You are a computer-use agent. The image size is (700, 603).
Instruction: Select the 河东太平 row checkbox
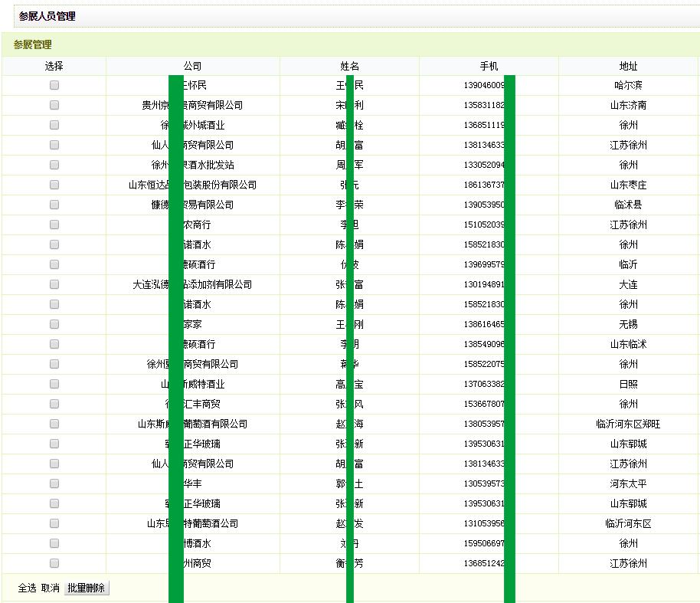[x=54, y=483]
